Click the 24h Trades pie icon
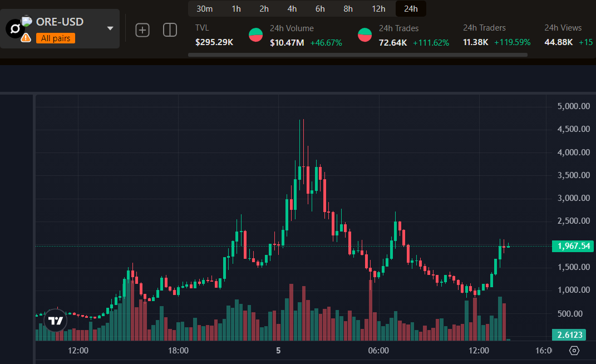This screenshot has width=596, height=364. coord(365,35)
